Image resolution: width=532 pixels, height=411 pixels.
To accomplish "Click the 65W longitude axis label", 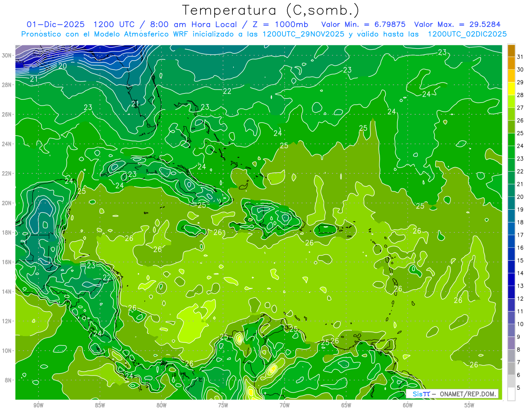I will pos(346,406).
